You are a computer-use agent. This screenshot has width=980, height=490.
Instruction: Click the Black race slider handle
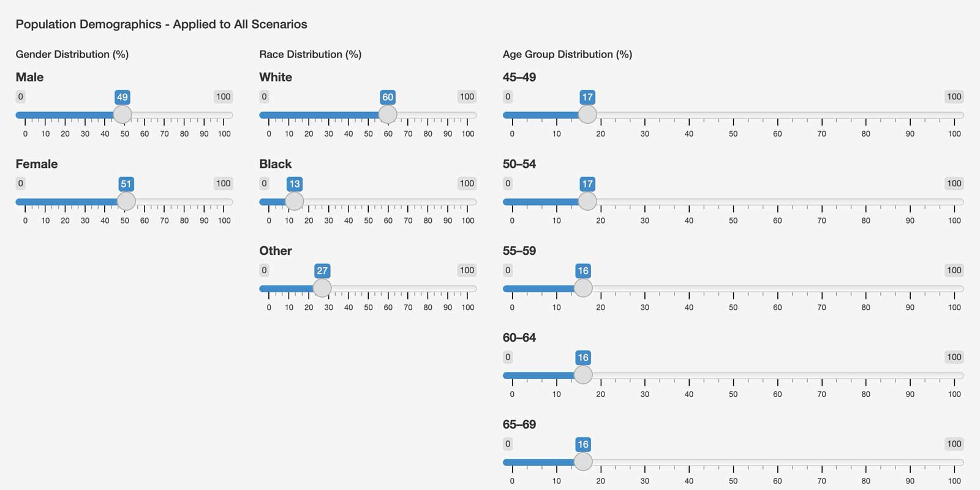click(x=295, y=202)
